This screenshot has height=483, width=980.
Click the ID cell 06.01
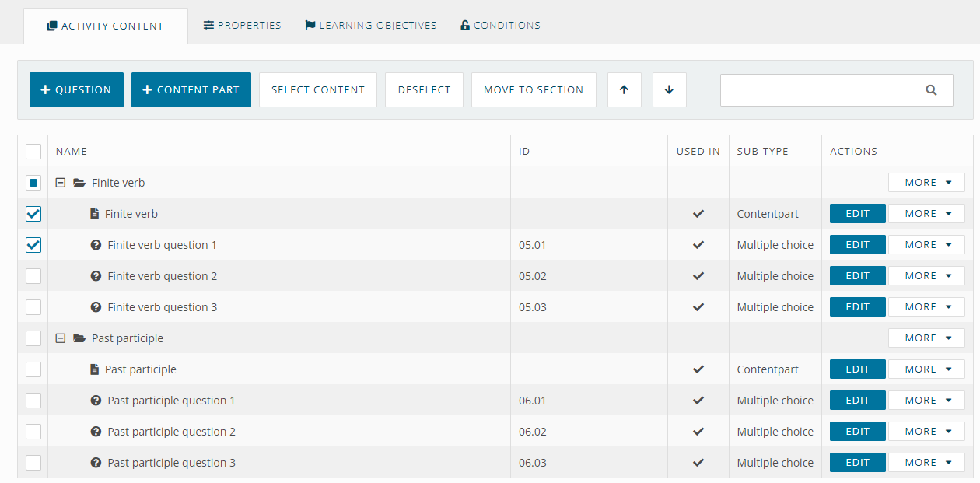(x=533, y=401)
